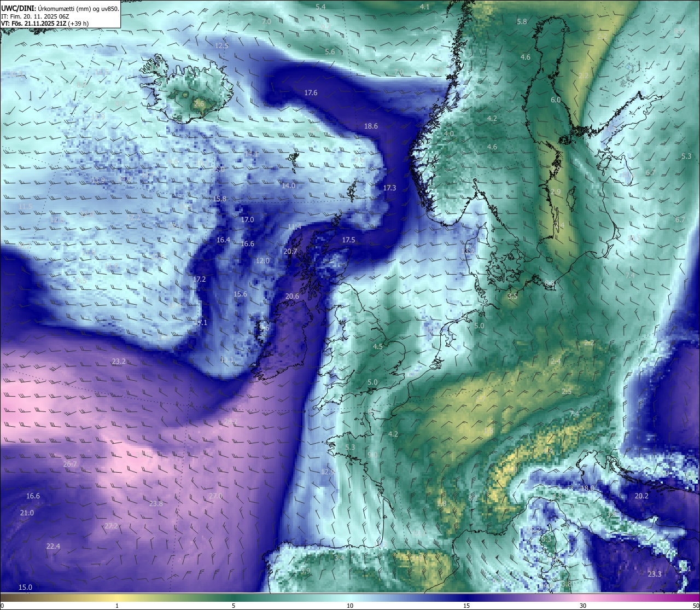The width and height of the screenshot is (700, 610).
Task: Click the 3.5 value near Denmark
Action: (512, 296)
